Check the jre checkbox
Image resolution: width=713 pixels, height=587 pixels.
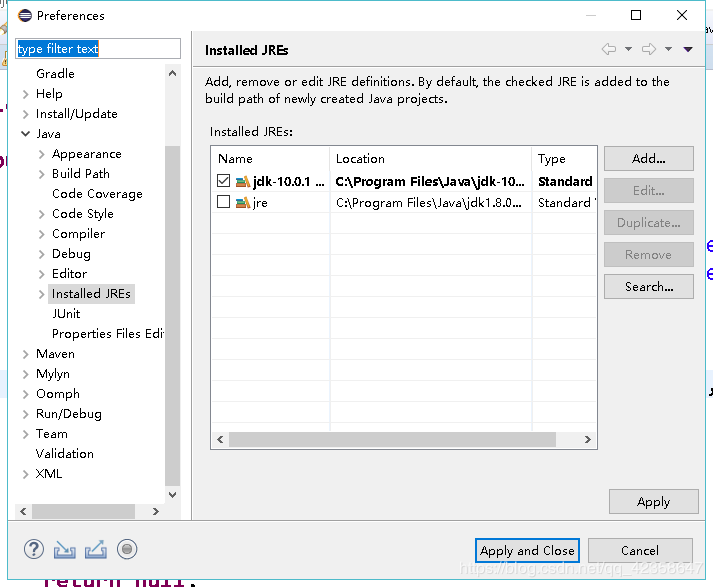pos(223,202)
